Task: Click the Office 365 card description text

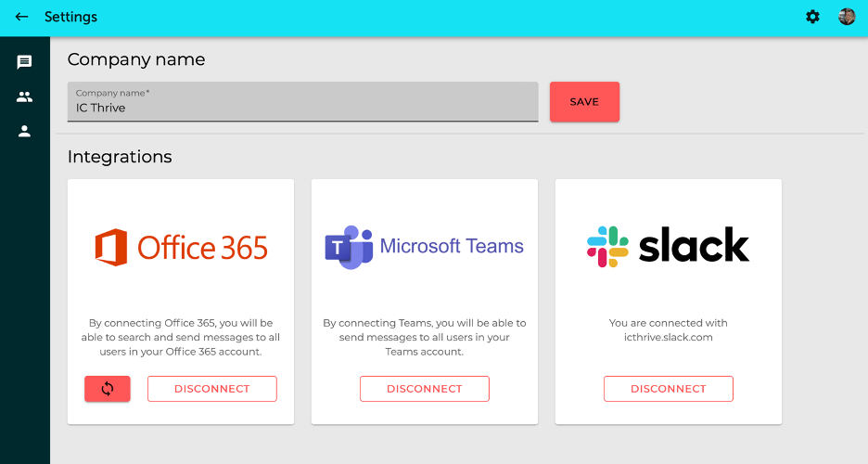Action: [181, 337]
